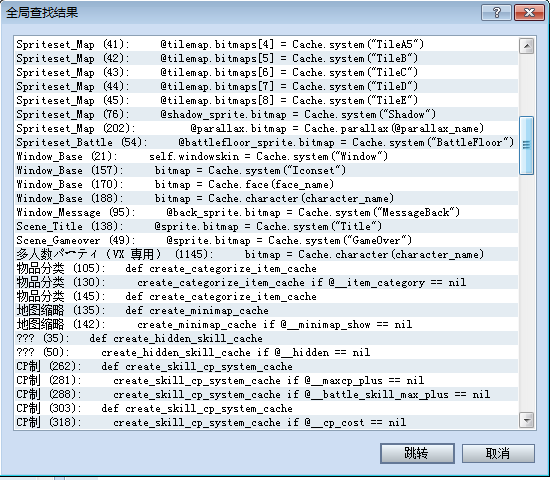Select the 地图缩略 (135) result row
The image size is (551, 480).
coord(266,311)
